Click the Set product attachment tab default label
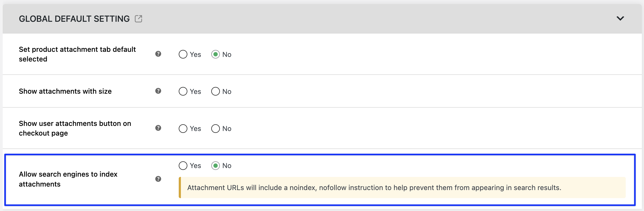The height and width of the screenshot is (211, 644). 77,54
